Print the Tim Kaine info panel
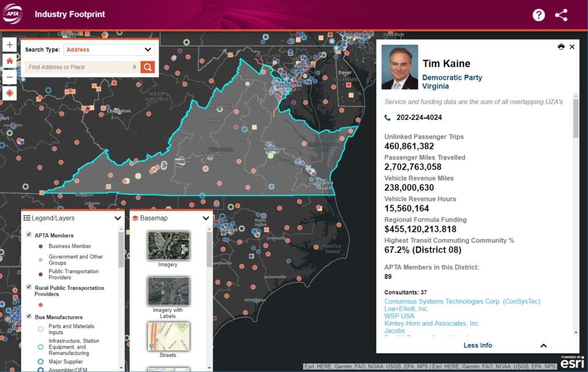 pyautogui.click(x=561, y=47)
